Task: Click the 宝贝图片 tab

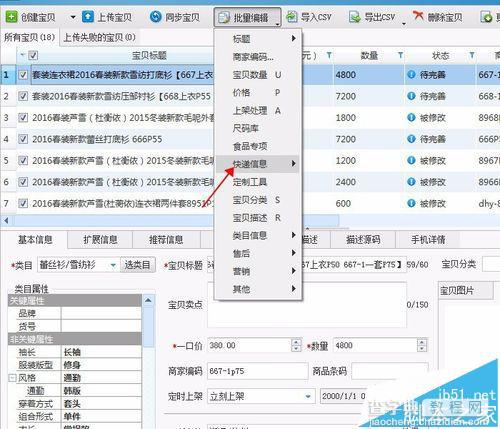Action: pos(465,291)
